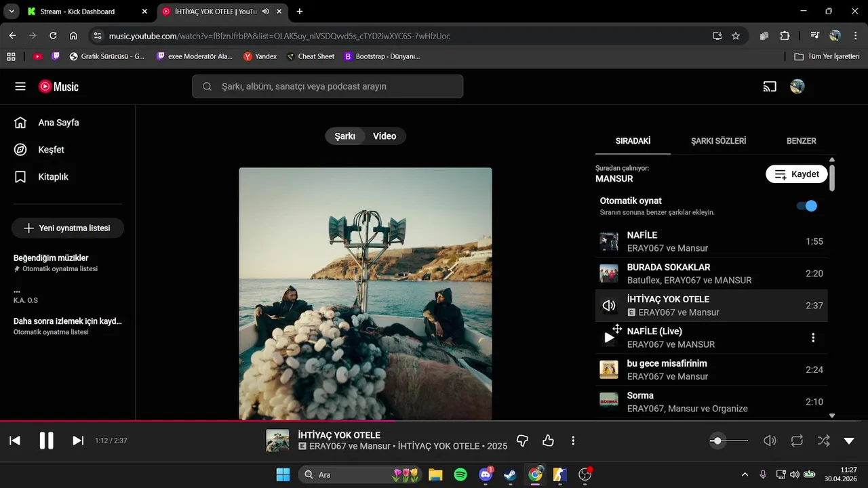The height and width of the screenshot is (488, 868).
Task: Open the tab search dropdown
Action: coord(12,12)
